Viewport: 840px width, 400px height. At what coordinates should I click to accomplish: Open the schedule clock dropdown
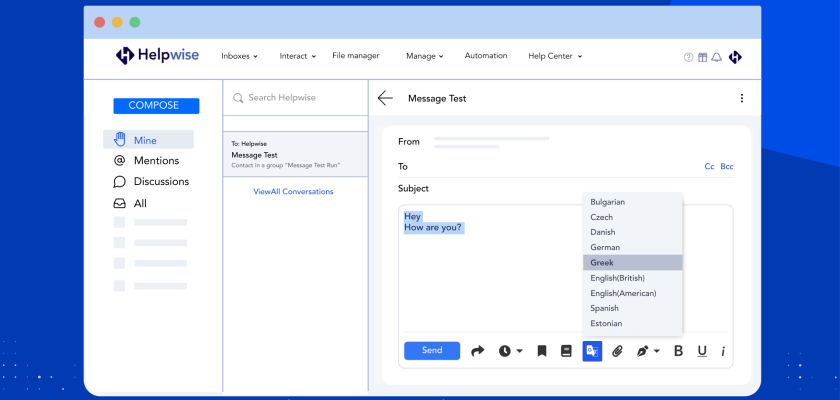click(510, 351)
